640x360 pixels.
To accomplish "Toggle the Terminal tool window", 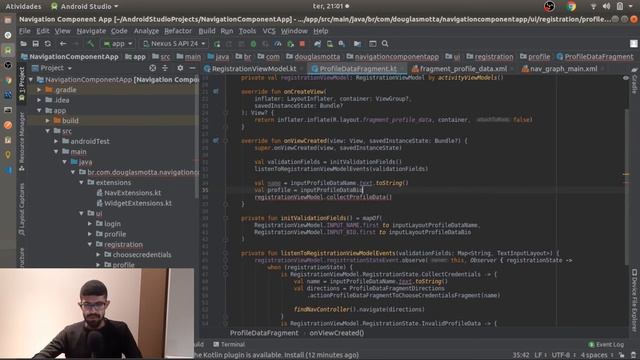I will point(229,344).
